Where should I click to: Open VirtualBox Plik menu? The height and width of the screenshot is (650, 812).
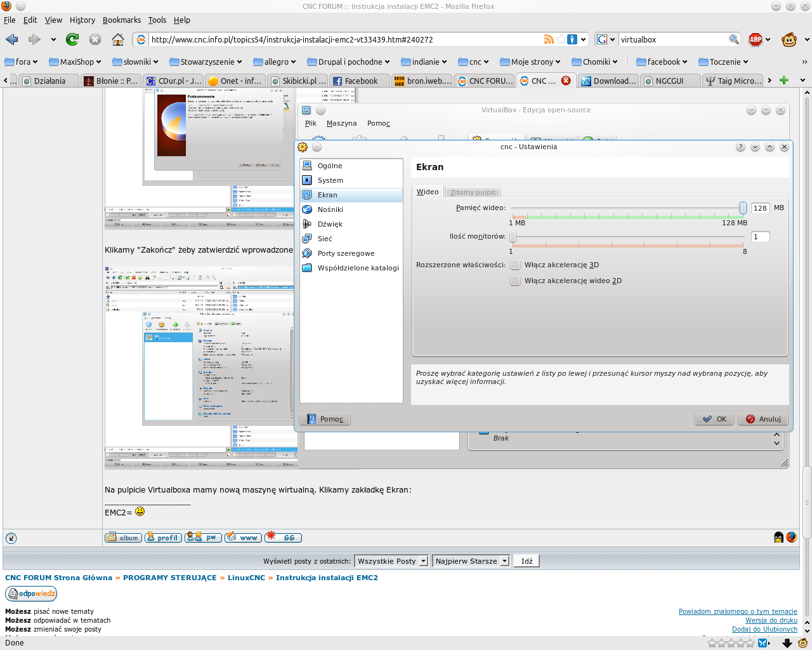point(310,123)
